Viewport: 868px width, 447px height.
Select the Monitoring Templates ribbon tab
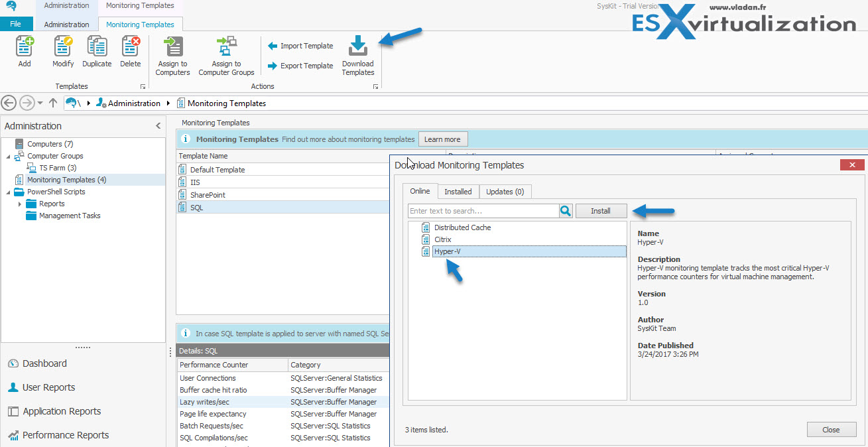(140, 25)
